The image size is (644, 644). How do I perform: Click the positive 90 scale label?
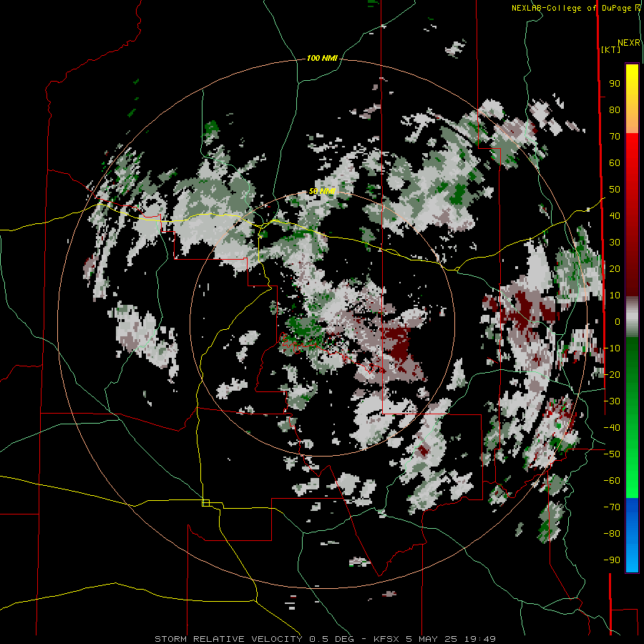[615, 84]
